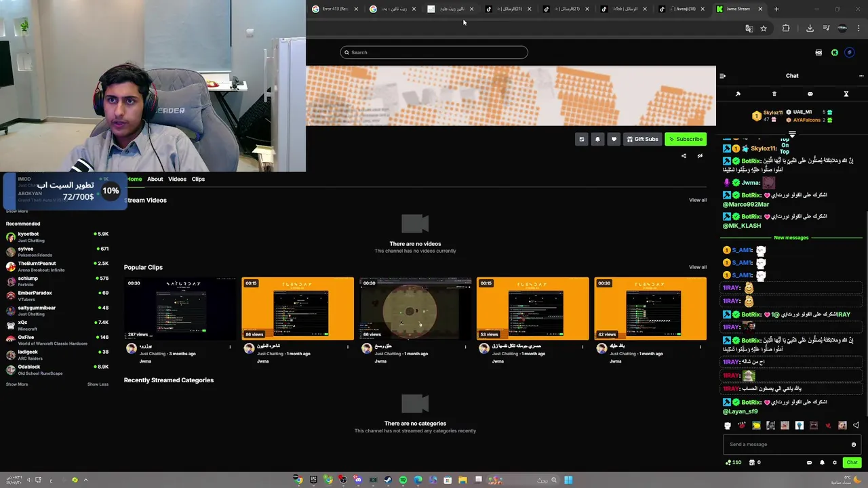
Task: Open the chat settings gear icon
Action: pyautogui.click(x=835, y=462)
